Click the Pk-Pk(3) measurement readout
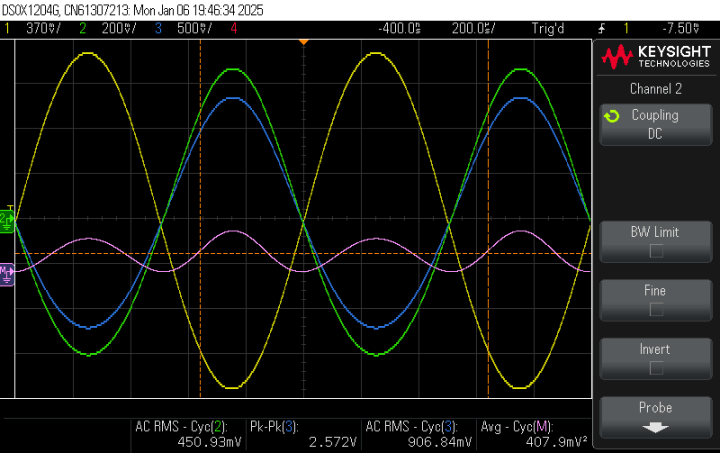 [x=303, y=434]
